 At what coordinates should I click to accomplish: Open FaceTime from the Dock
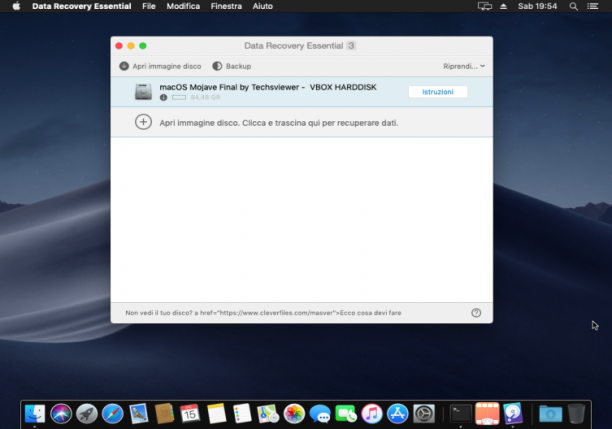(x=345, y=413)
